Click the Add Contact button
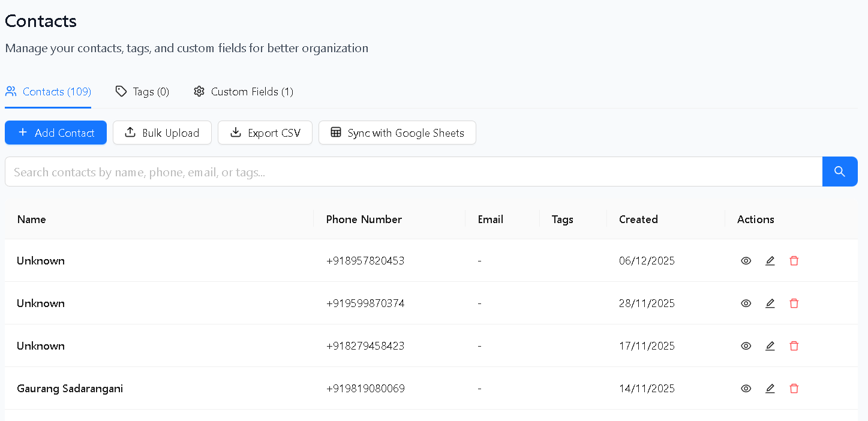This screenshot has height=421, width=868. tap(56, 133)
